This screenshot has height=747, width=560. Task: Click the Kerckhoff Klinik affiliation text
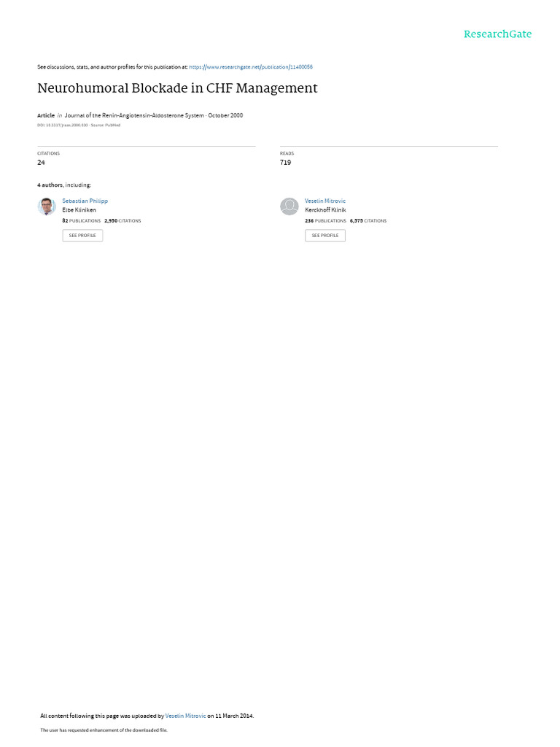click(325, 210)
